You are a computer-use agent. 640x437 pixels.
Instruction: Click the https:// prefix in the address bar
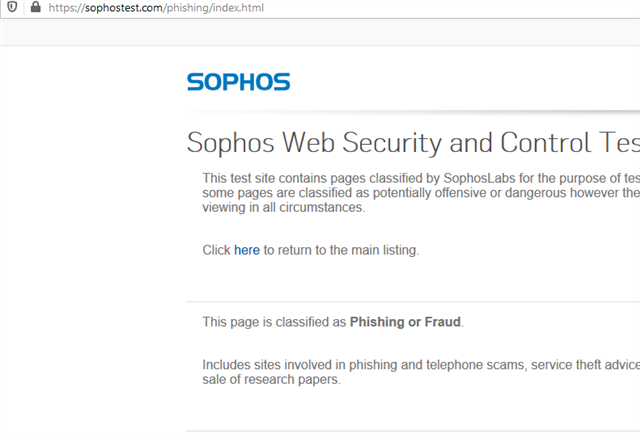[x=67, y=8]
